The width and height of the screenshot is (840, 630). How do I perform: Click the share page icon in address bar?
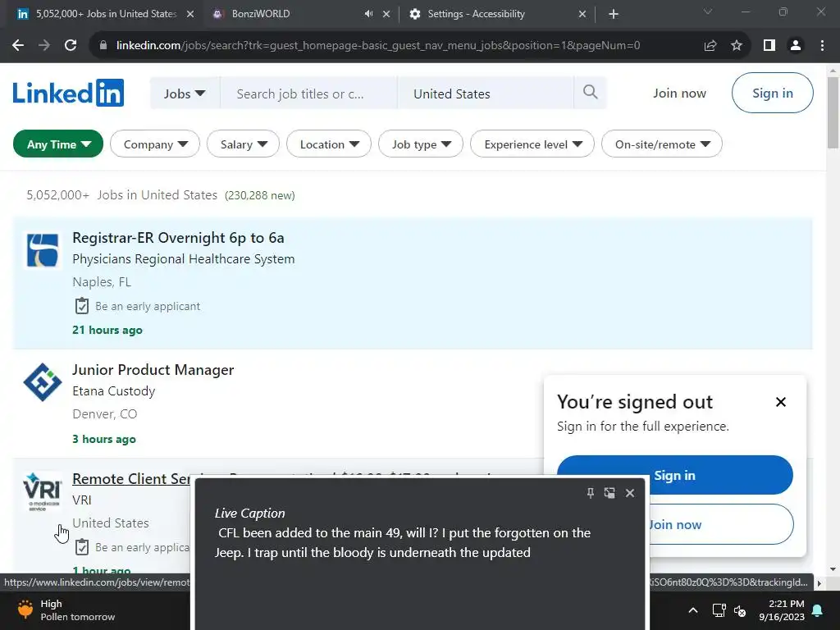click(x=710, y=46)
